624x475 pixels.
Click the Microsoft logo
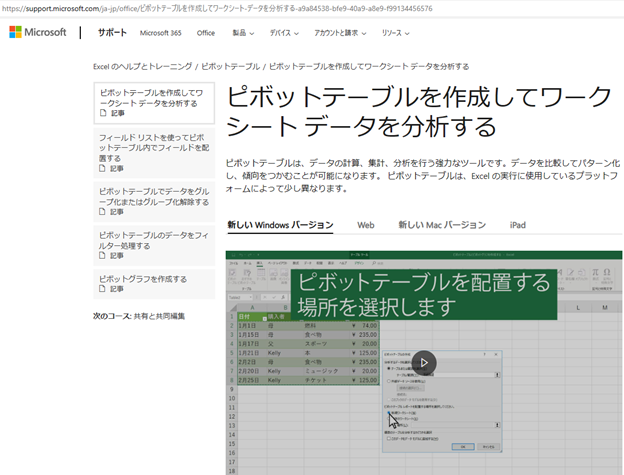[x=38, y=32]
